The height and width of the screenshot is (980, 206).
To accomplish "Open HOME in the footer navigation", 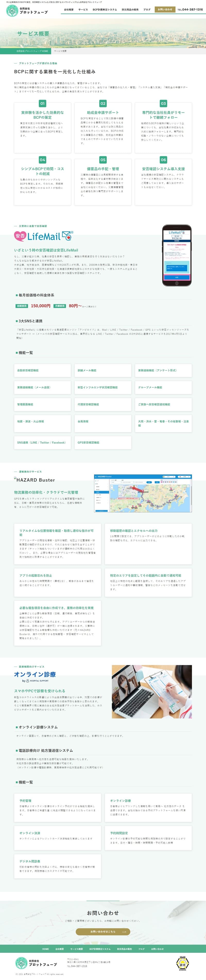I will pos(45,949).
